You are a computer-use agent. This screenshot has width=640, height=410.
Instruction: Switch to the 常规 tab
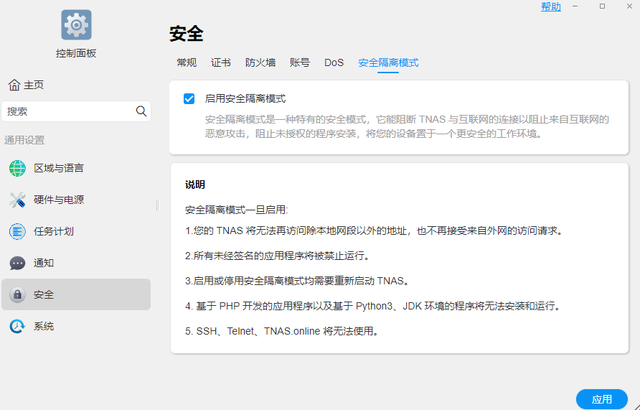pos(187,62)
